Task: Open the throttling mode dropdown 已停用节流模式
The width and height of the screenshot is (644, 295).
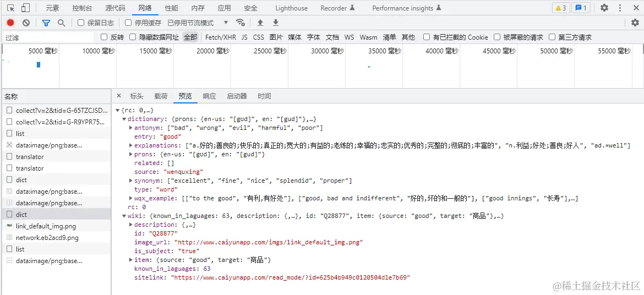Action: 198,23
